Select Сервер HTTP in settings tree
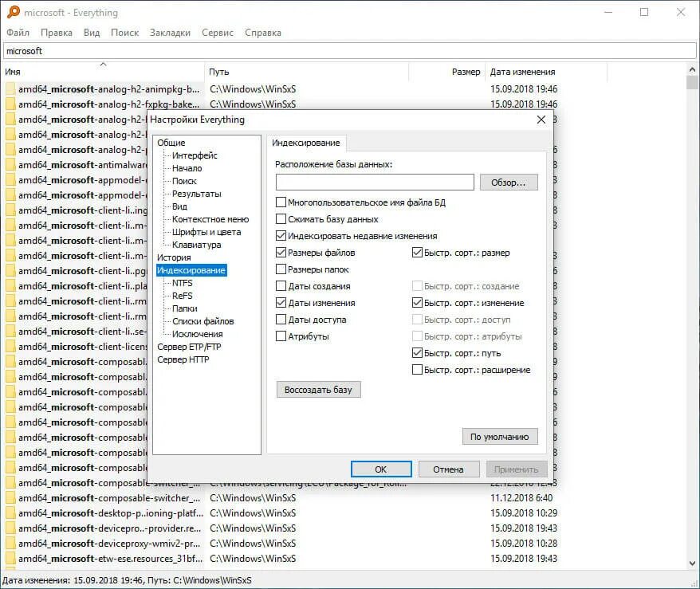This screenshot has width=700, height=589. click(183, 359)
